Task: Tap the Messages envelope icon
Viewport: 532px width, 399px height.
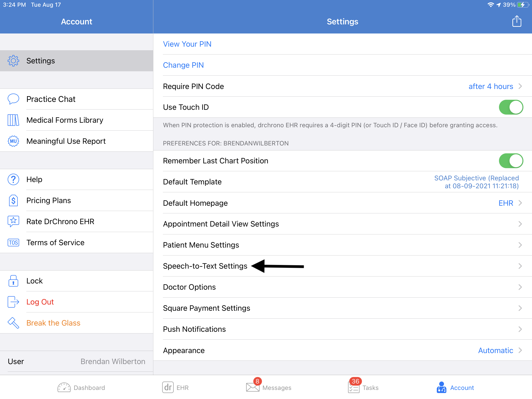Action: [253, 388]
